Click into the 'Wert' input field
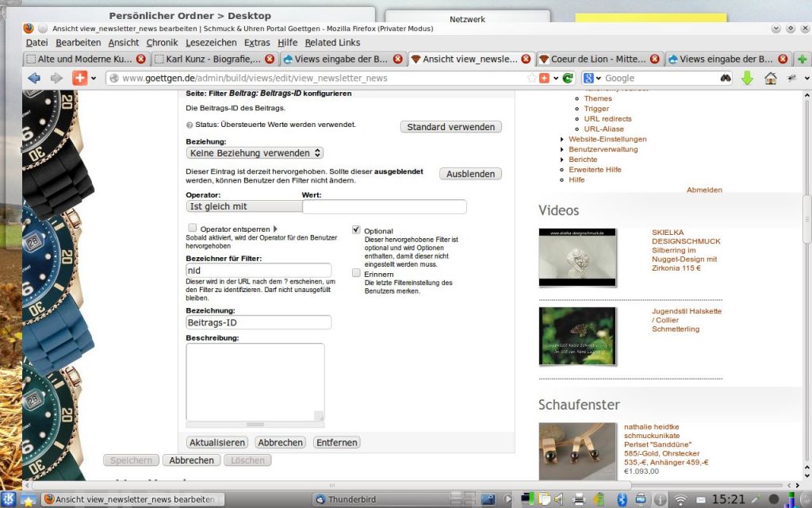 [x=384, y=206]
